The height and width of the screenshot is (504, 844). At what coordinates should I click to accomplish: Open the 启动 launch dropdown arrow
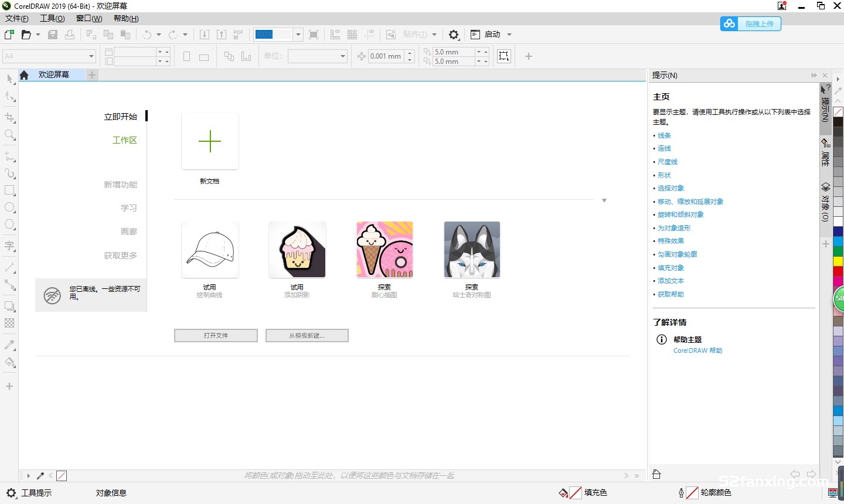tap(509, 35)
